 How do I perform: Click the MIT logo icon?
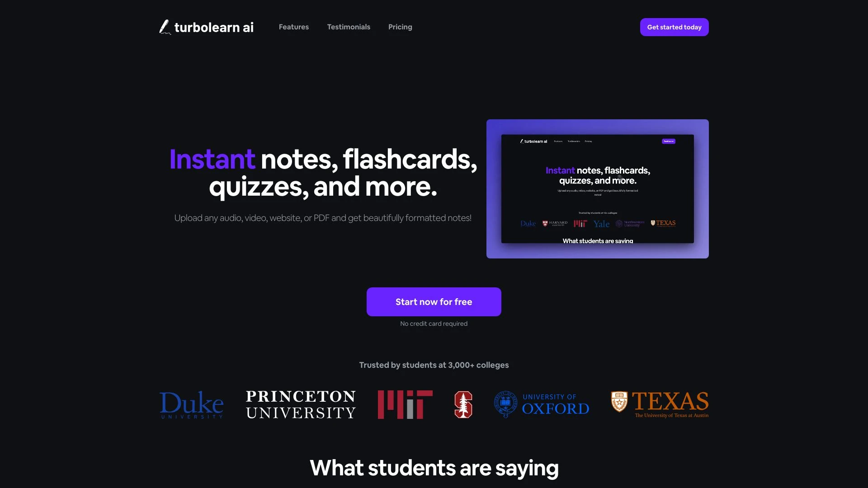coord(406,404)
